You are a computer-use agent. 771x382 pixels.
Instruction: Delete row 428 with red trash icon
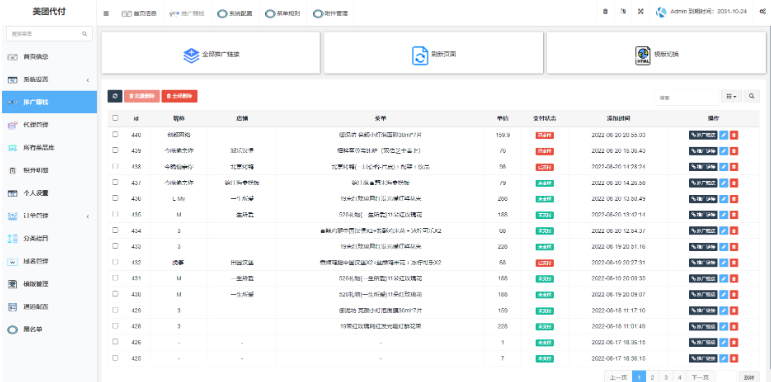[x=734, y=326]
